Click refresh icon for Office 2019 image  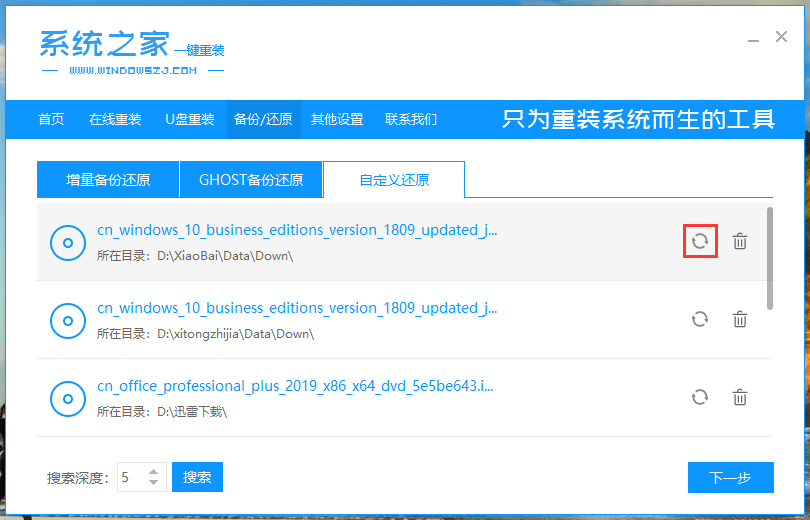[700, 397]
